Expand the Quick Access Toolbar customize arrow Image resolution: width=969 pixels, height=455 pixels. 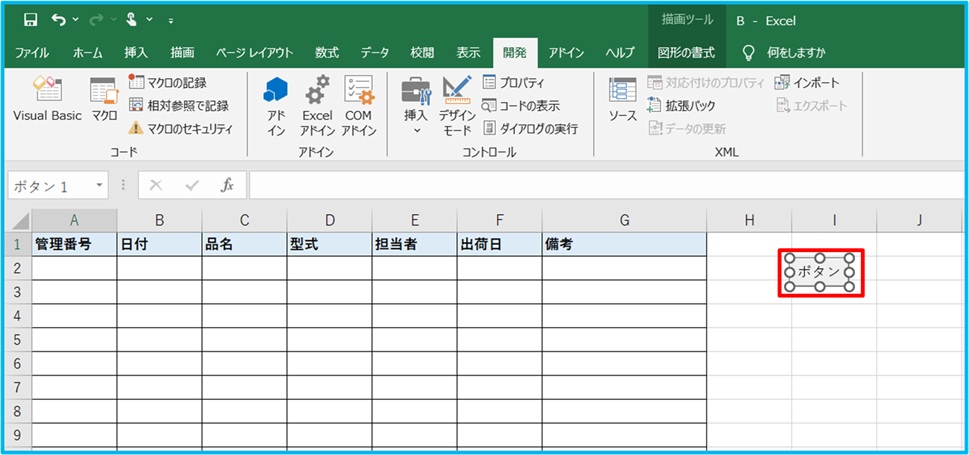(x=171, y=21)
